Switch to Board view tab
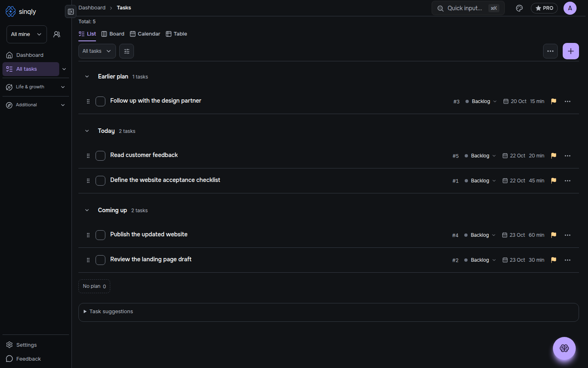This screenshot has width=588, height=368. (x=113, y=34)
